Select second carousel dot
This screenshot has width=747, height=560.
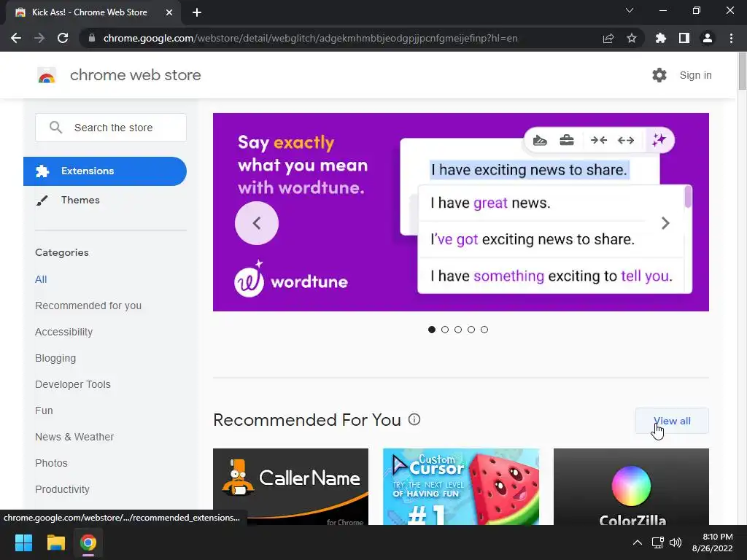click(x=445, y=330)
